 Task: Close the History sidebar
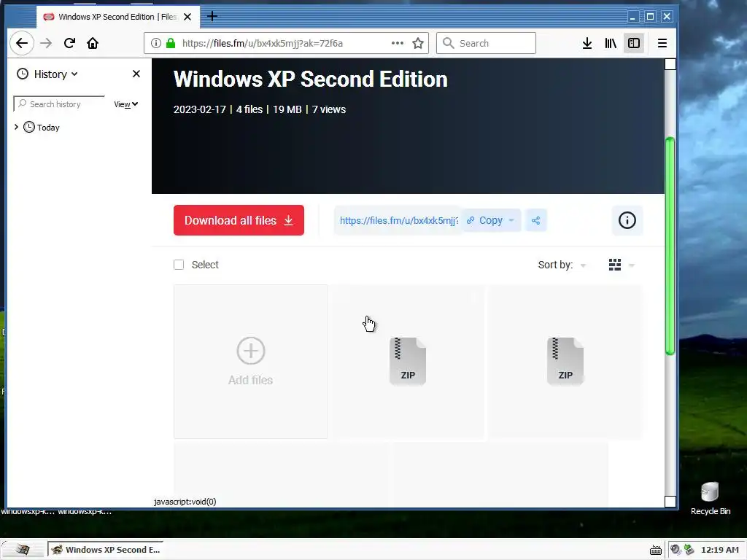(136, 74)
